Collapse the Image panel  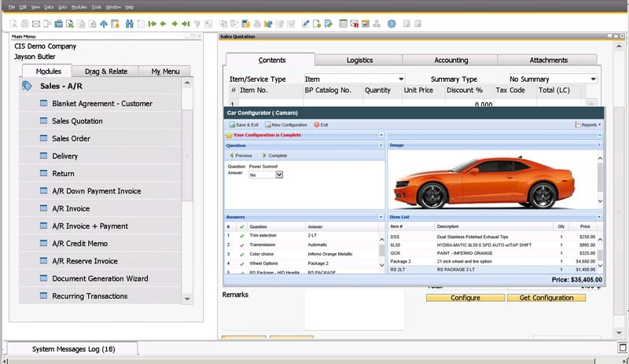coord(599,145)
